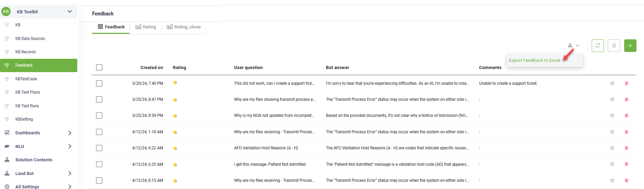Select the Feedback sidebar item

click(x=39, y=65)
